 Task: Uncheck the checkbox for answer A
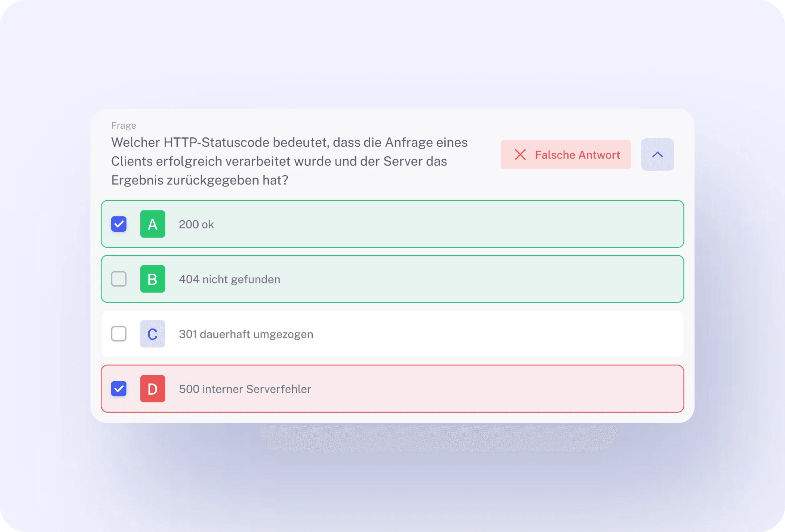pos(118,224)
